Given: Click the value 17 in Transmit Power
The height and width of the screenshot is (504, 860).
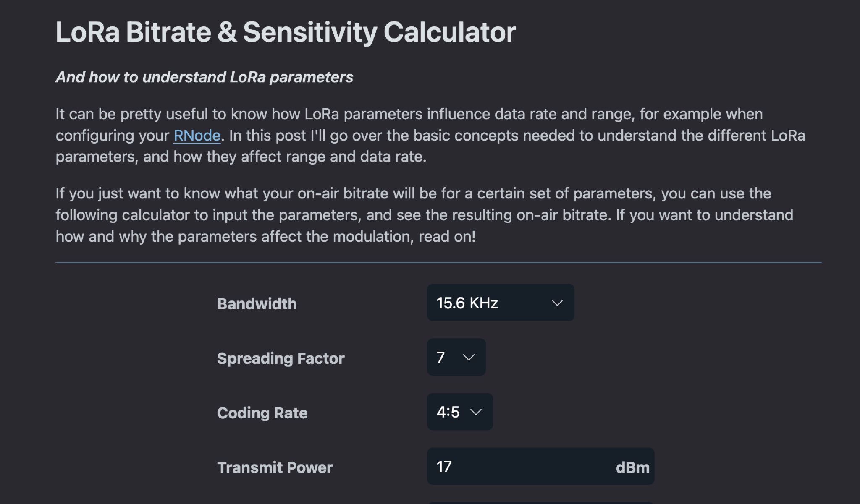Looking at the screenshot, I should [444, 467].
